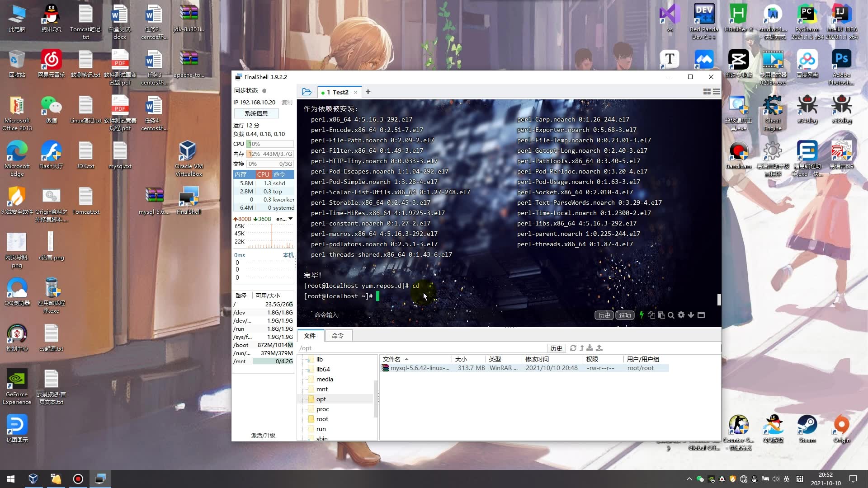Open the 系统信息 system info button

(256, 113)
